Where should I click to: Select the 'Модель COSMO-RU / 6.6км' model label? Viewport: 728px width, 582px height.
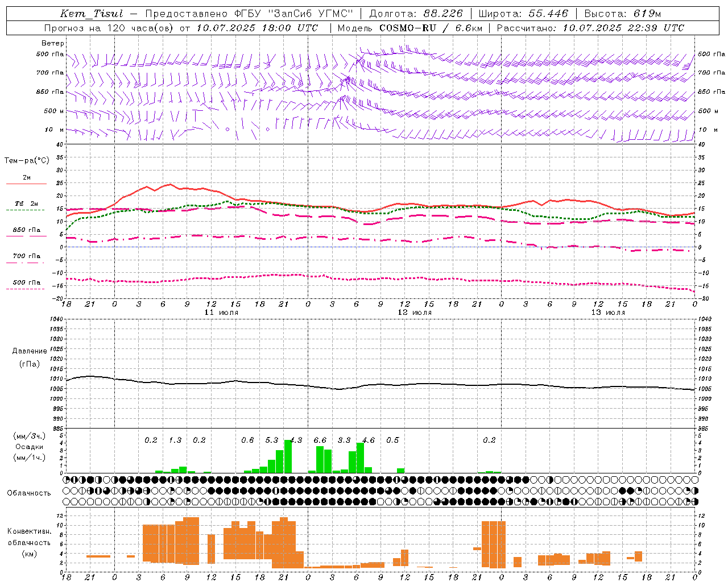point(409,28)
